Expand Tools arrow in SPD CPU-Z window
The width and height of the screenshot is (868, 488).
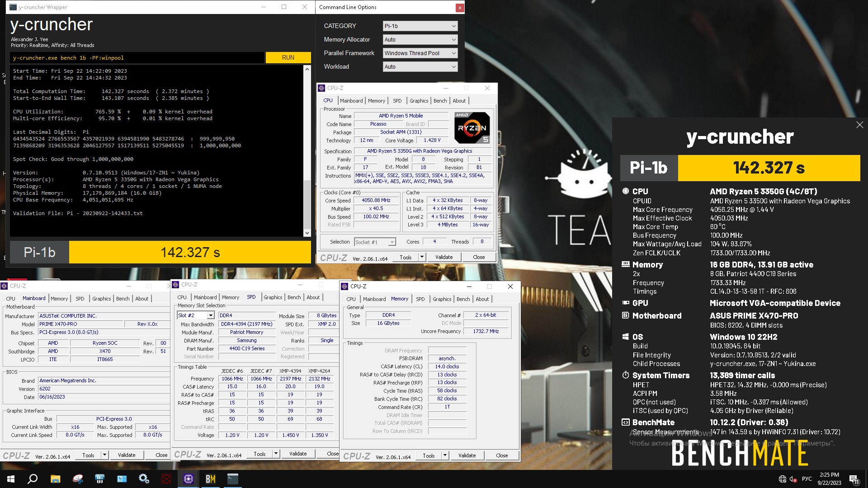[276, 454]
